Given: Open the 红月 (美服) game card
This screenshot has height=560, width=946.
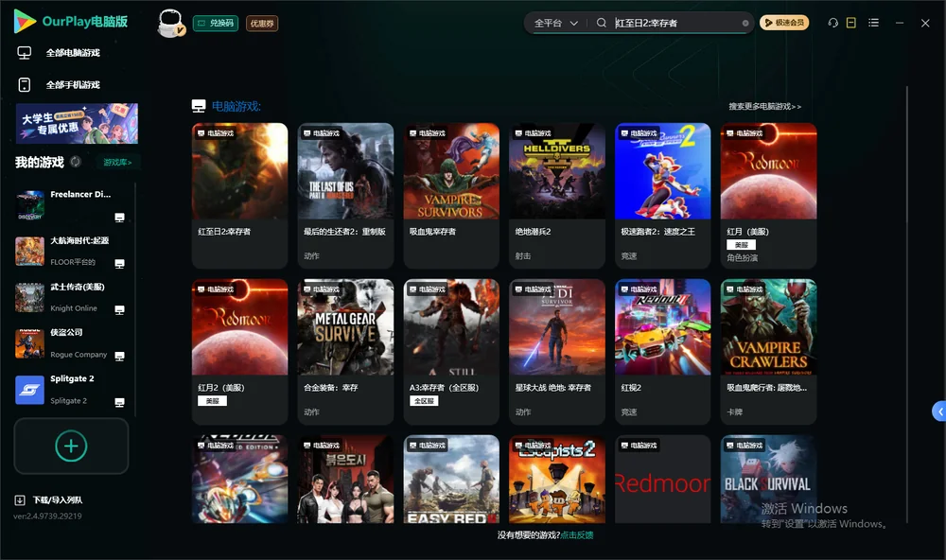Looking at the screenshot, I should 768,196.
